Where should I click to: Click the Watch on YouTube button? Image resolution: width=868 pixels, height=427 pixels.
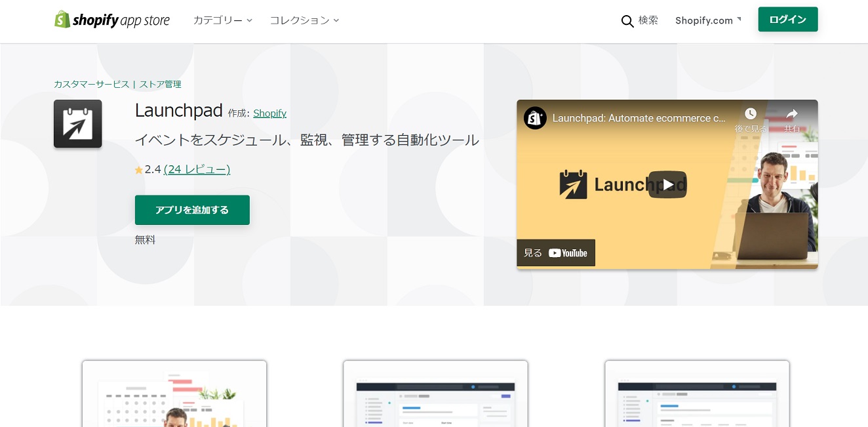tap(556, 253)
